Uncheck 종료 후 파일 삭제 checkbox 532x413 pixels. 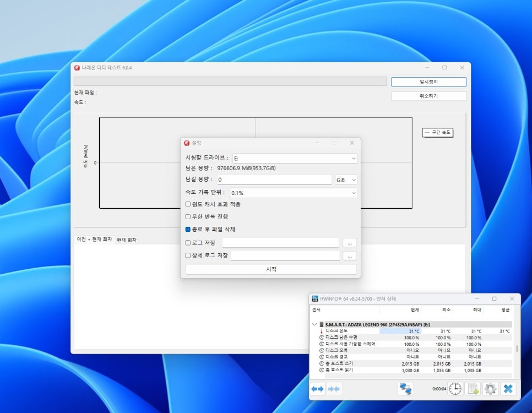[188, 230]
